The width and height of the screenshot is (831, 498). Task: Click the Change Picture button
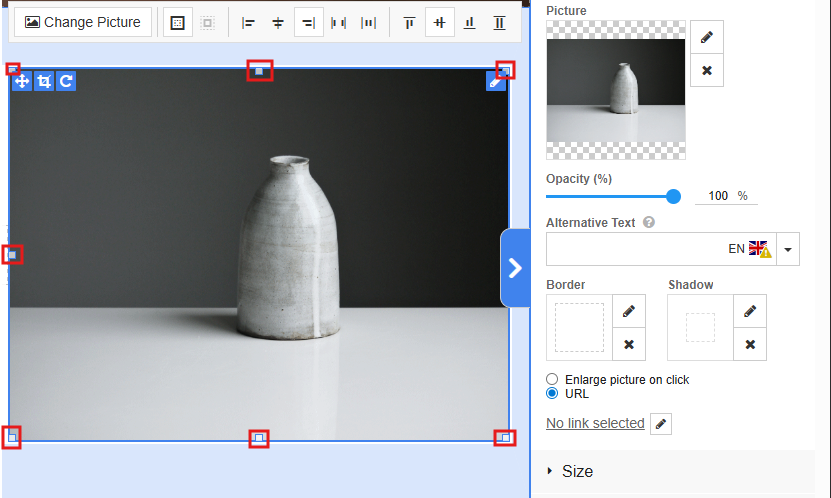point(83,22)
